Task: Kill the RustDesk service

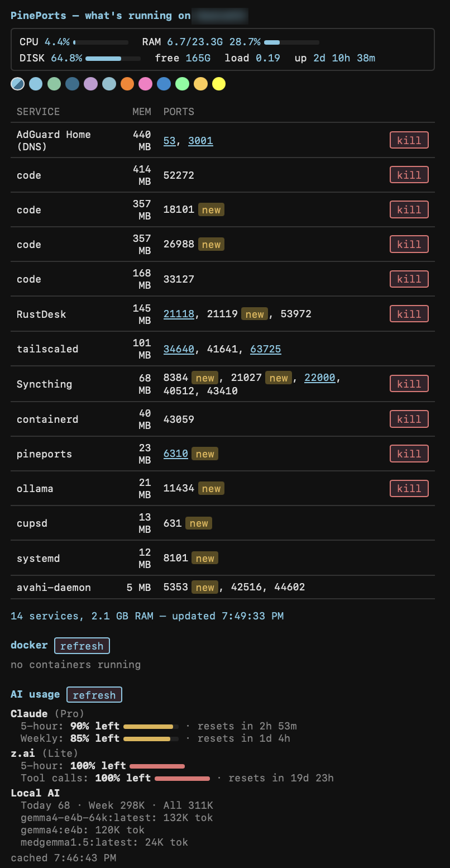Action: click(x=409, y=314)
